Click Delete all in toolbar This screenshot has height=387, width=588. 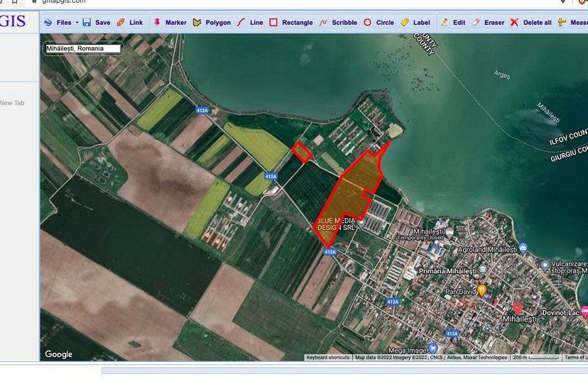531,23
